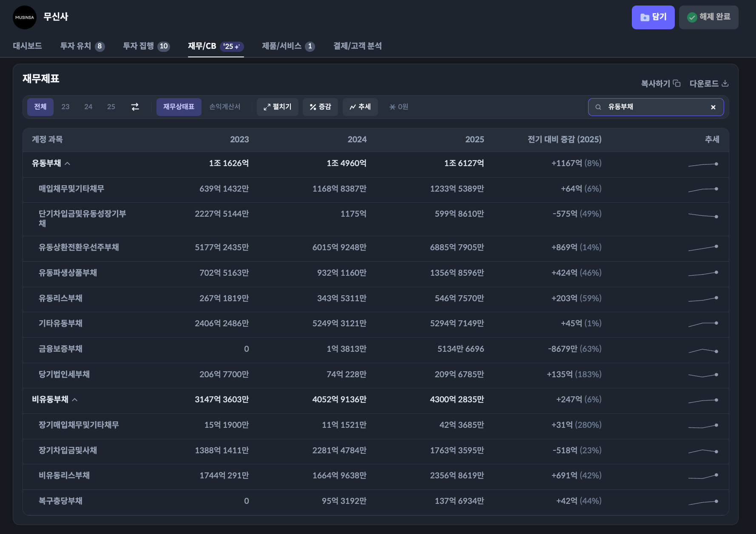Collapse the 비유동부채 row
Image resolution: width=756 pixels, height=534 pixels.
click(x=75, y=400)
